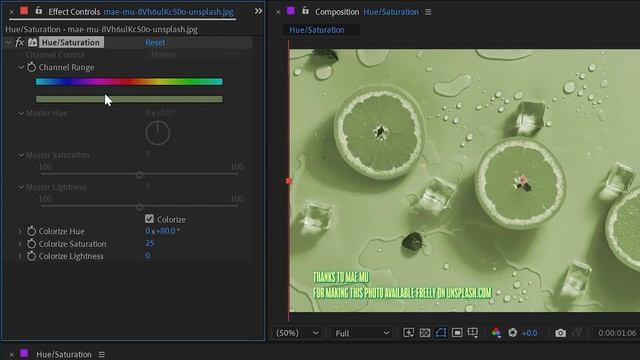Toggle the Effect Controls panel lock

pos(38,11)
